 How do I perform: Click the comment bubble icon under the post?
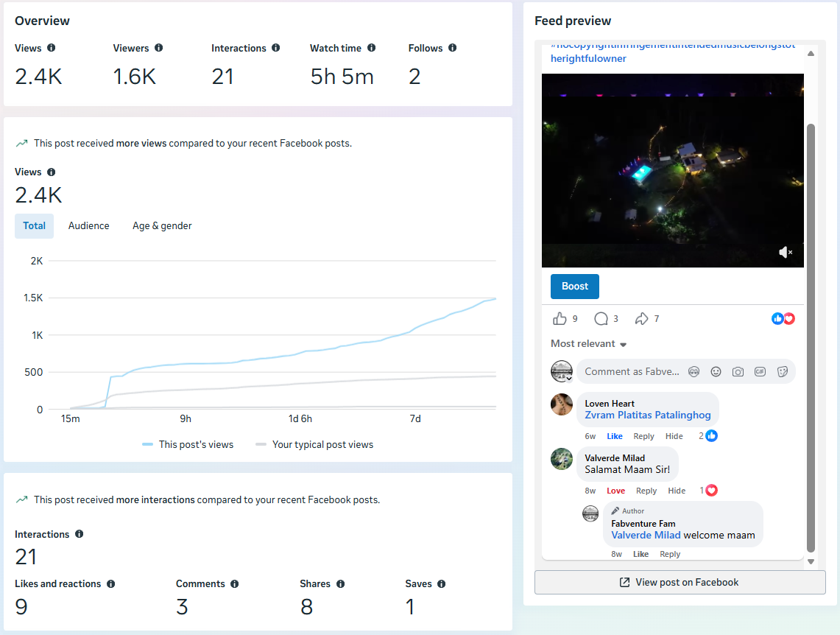601,319
